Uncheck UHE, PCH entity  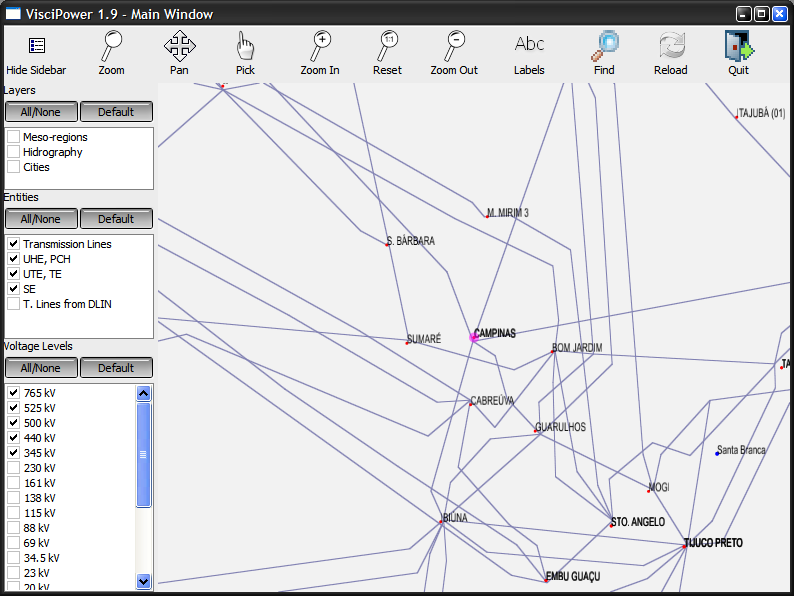[14, 259]
